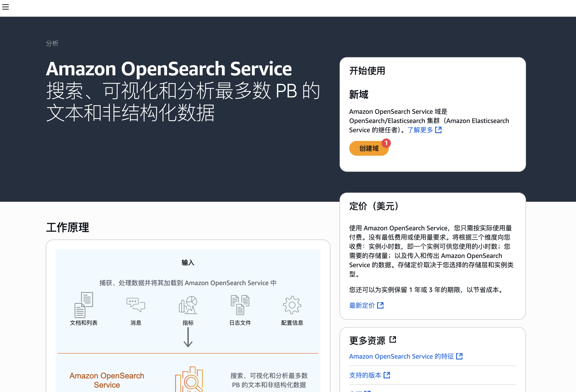The width and height of the screenshot is (576, 392).
Task: Click the 日志文件 log files icon
Action: (240, 305)
